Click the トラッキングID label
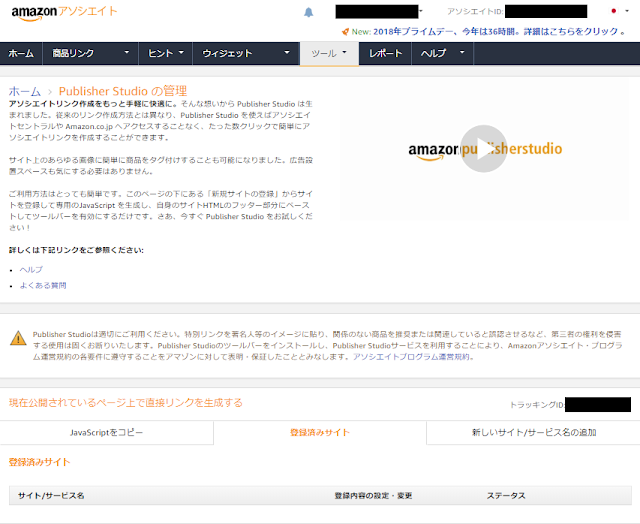The width and height of the screenshot is (640, 524). [x=537, y=405]
